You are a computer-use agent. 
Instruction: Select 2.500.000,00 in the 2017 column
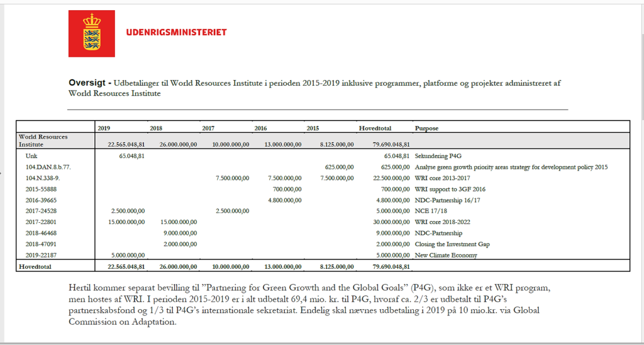point(232,211)
